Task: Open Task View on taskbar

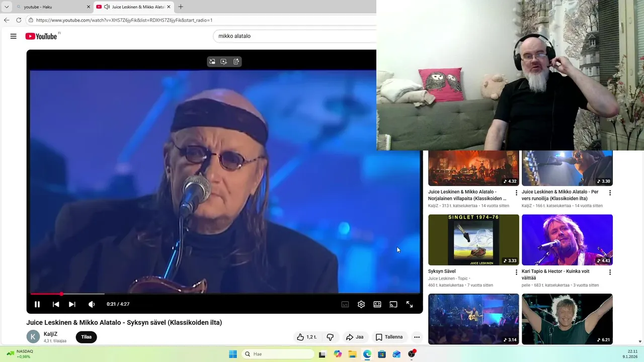Action: click(323, 354)
